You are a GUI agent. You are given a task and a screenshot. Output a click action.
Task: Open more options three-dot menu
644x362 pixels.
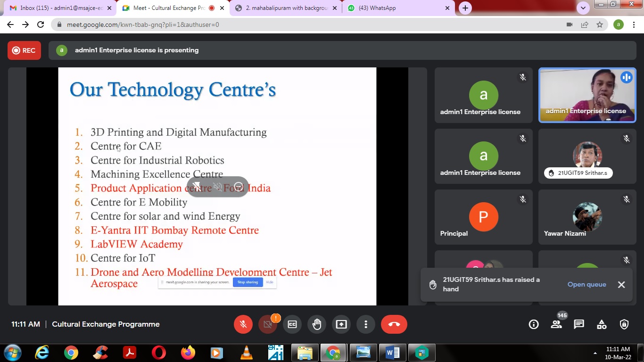[x=366, y=324]
